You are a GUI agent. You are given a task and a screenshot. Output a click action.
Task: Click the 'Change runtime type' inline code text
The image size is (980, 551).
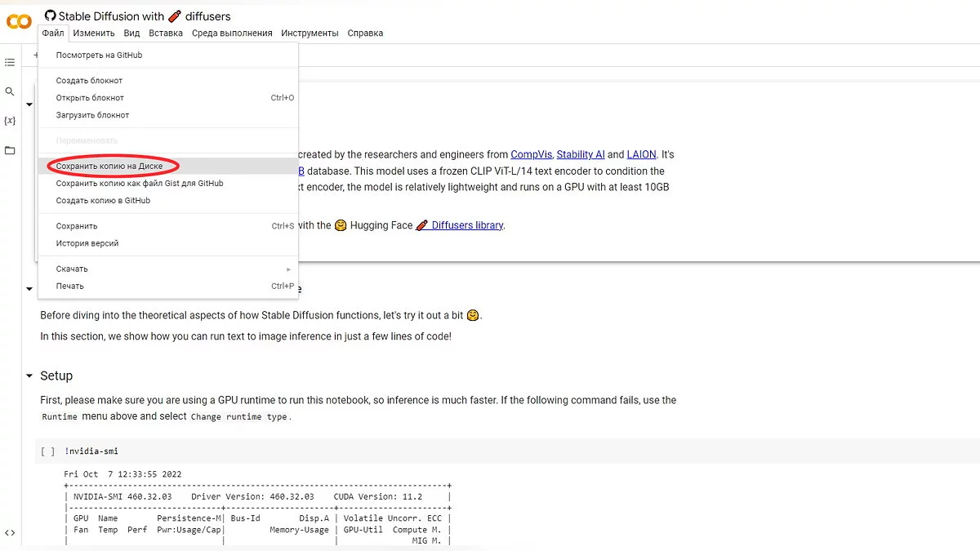pos(239,416)
